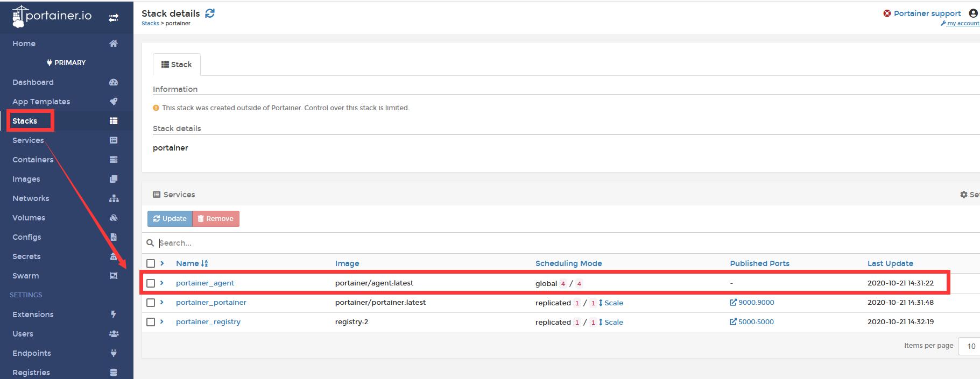Open the Portainer support link
The image size is (980, 379).
(x=927, y=13)
